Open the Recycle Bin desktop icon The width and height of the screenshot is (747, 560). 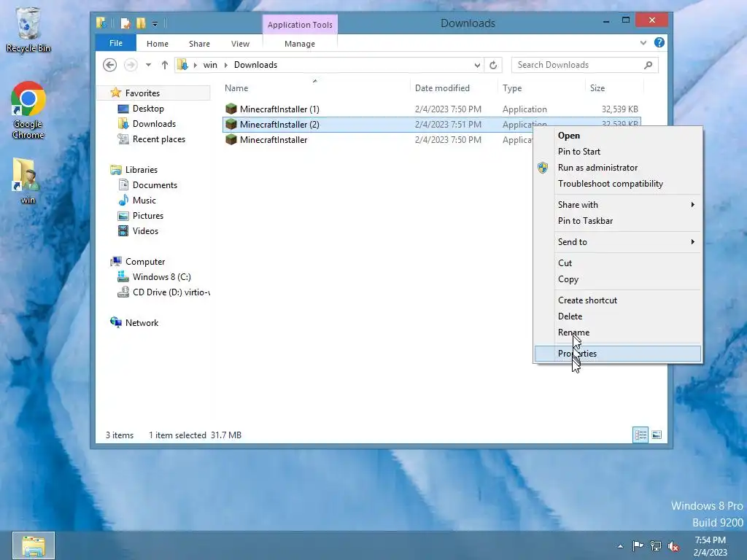[28, 29]
